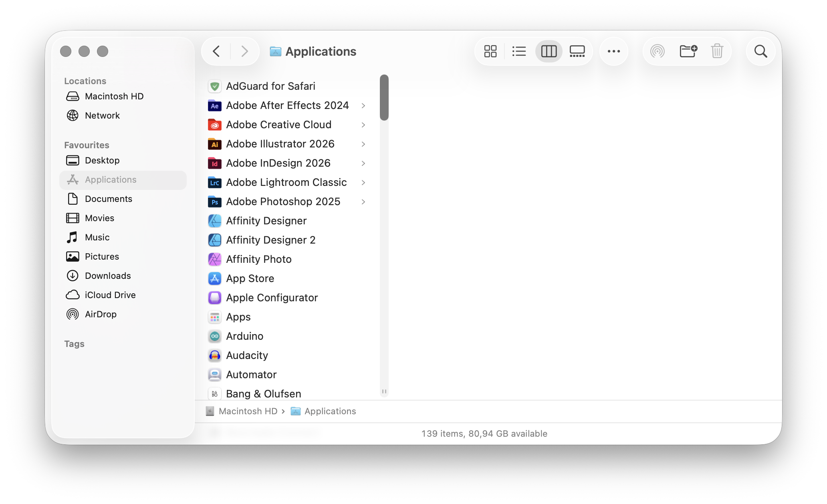Select the Arduino app icon
Screen dimensions: 827x504
click(x=215, y=336)
